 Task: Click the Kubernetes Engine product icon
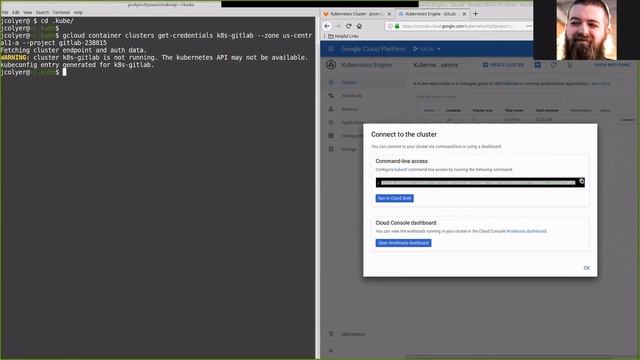click(331, 65)
